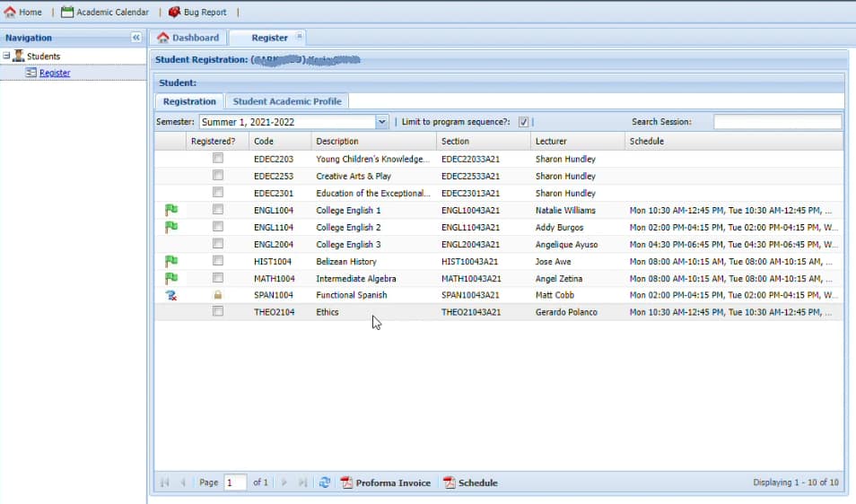Toggle the Limit to program sequence checkbox

click(x=523, y=122)
